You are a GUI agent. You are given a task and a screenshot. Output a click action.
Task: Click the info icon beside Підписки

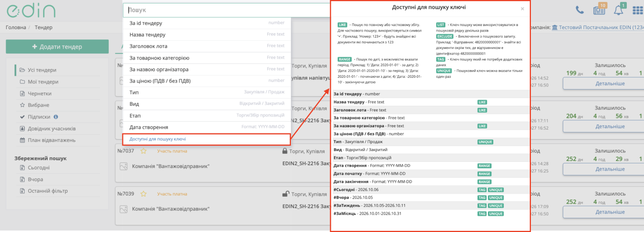tap(56, 117)
